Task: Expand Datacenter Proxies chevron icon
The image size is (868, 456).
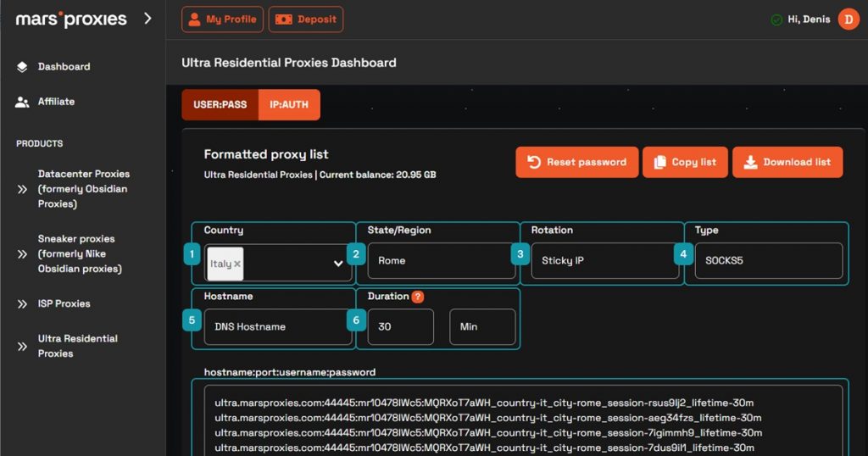Action: pyautogui.click(x=22, y=189)
